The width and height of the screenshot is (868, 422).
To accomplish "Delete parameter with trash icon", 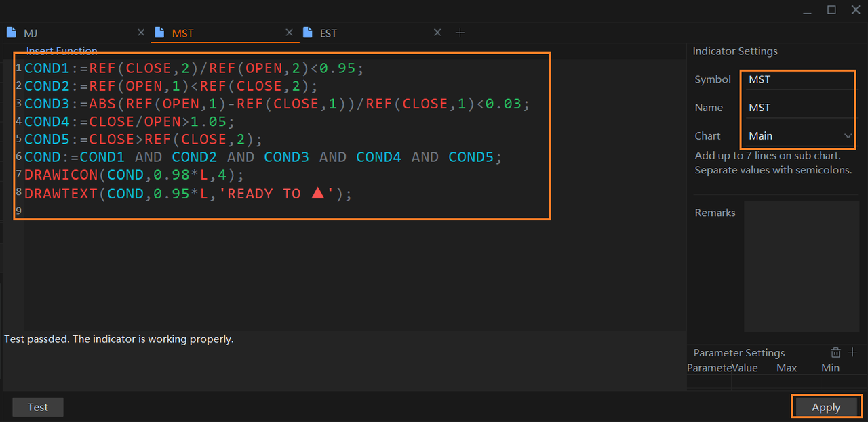I will pyautogui.click(x=835, y=352).
